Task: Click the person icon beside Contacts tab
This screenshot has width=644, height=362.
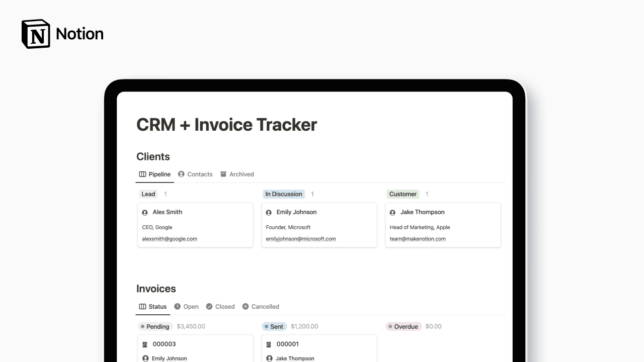Action: point(181,174)
